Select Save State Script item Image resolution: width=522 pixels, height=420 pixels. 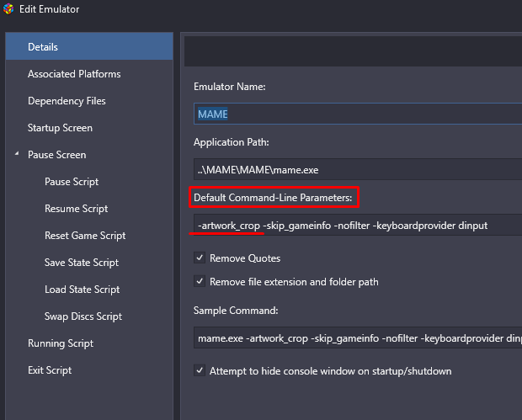coord(89,263)
